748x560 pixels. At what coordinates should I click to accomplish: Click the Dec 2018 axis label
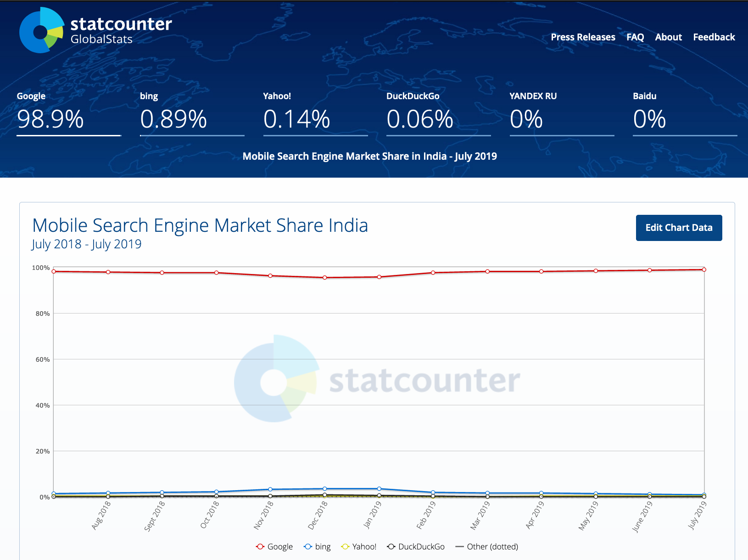(318, 515)
